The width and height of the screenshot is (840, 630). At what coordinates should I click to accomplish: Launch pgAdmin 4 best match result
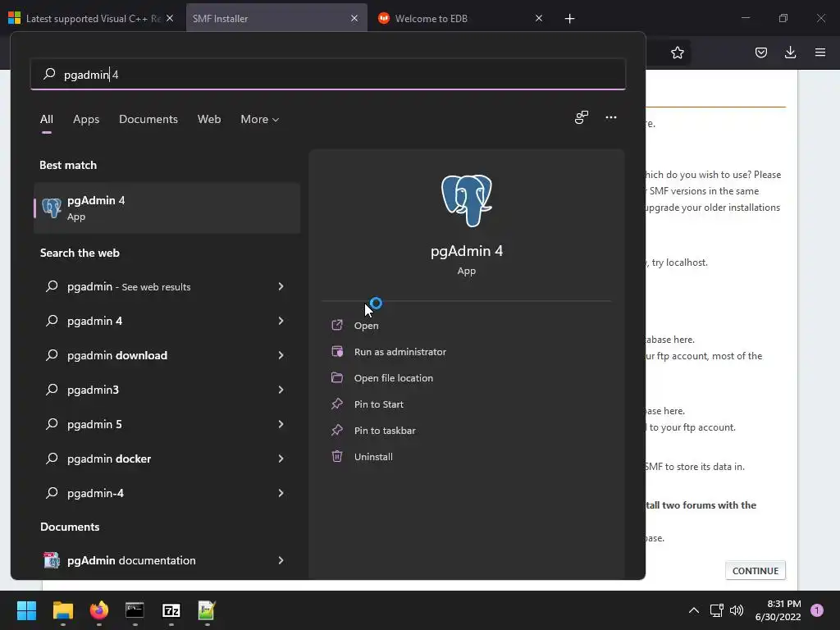pyautogui.click(x=167, y=208)
